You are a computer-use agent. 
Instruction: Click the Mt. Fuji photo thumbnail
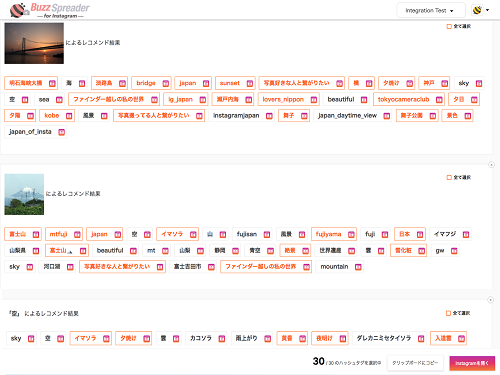(x=24, y=194)
